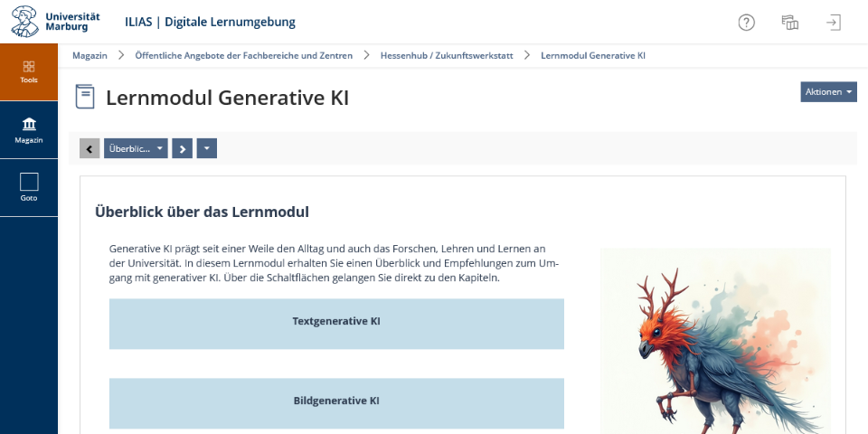The height and width of the screenshot is (434, 868).
Task: Open the Magazin sidebar icon
Action: click(29, 130)
